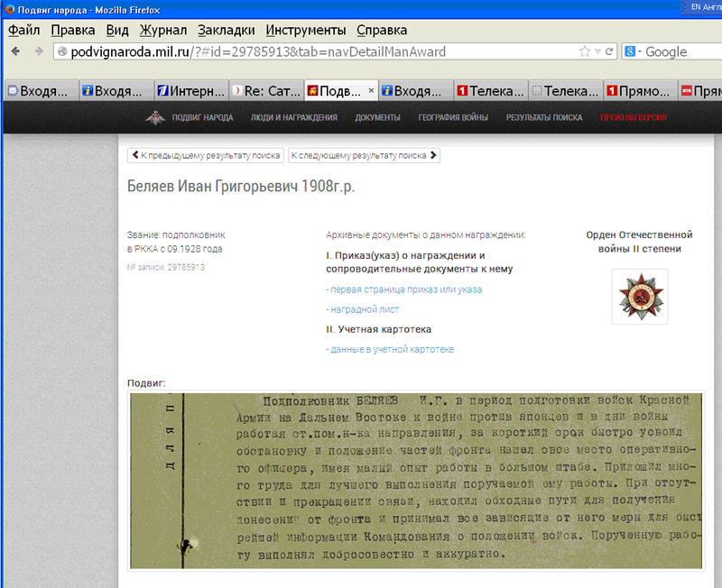
Task: Switch to the greyed Телека... tab with blank icon
Action: pyautogui.click(x=566, y=91)
